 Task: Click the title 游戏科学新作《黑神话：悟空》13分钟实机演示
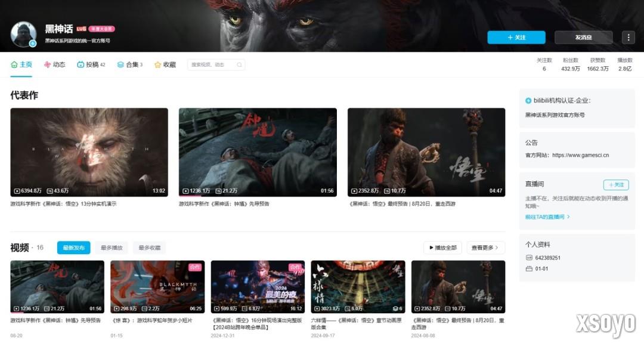[x=63, y=204]
